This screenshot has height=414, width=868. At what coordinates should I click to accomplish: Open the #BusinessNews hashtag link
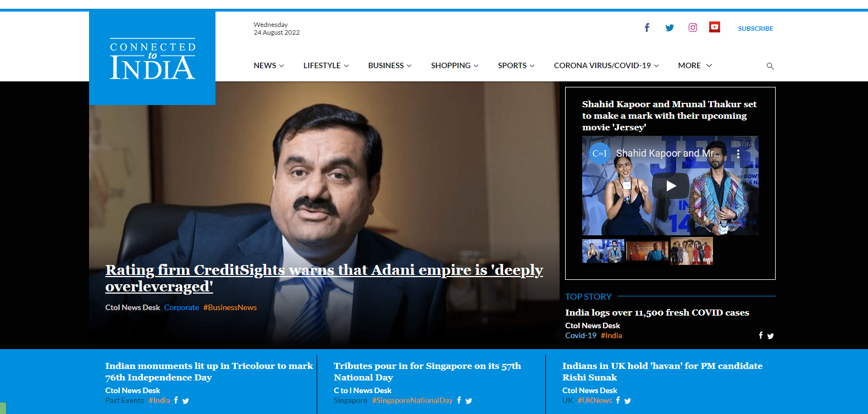point(230,307)
